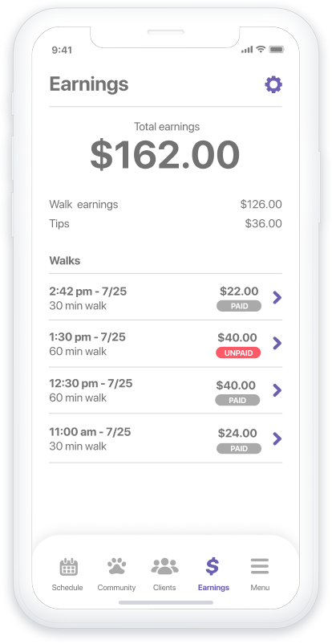The height and width of the screenshot is (644, 332).
Task: Select the Clients people icon
Action: (x=164, y=566)
